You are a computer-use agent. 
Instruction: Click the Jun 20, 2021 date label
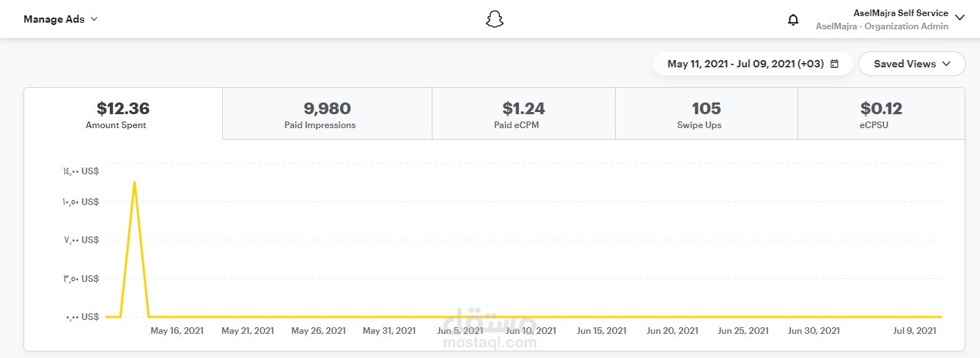tap(672, 331)
